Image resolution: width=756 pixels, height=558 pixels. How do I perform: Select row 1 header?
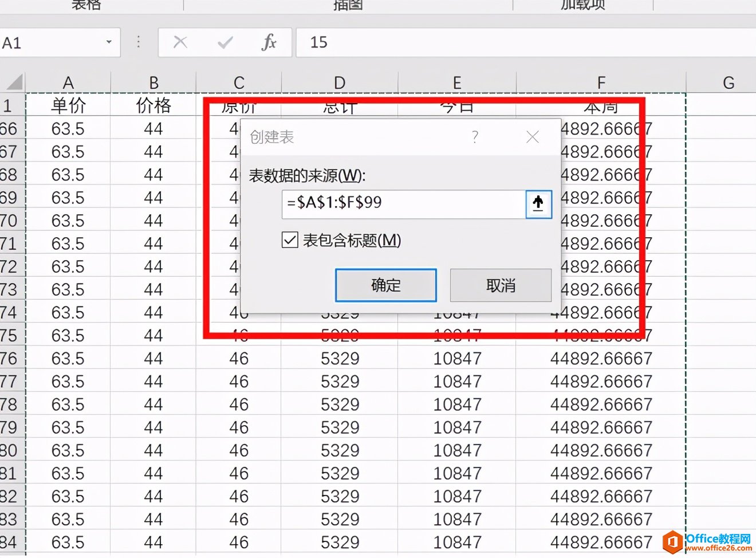pos(13,105)
